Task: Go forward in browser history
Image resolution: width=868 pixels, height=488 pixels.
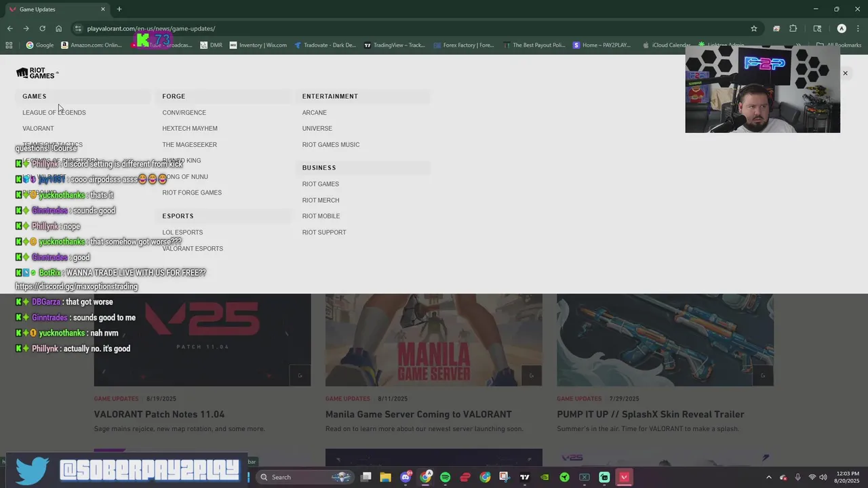Action: (x=26, y=28)
